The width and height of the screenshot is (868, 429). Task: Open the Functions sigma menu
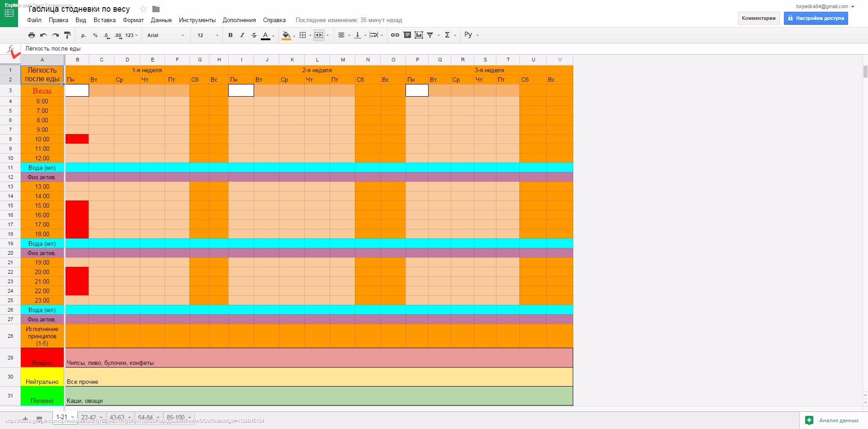[450, 35]
